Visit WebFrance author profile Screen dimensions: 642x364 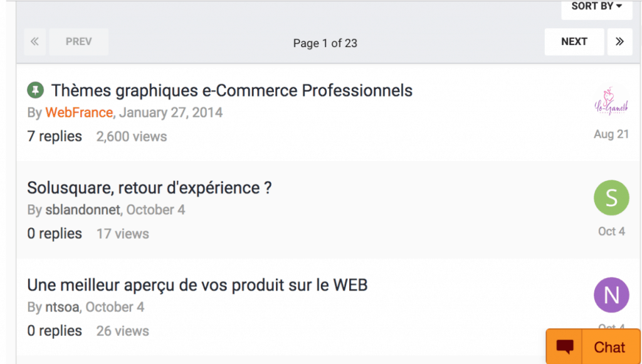(x=79, y=113)
